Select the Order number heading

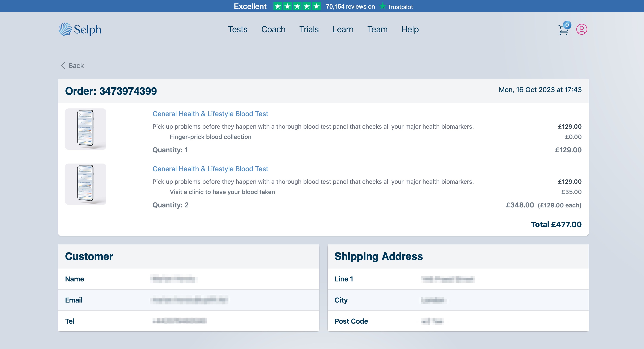(x=111, y=91)
